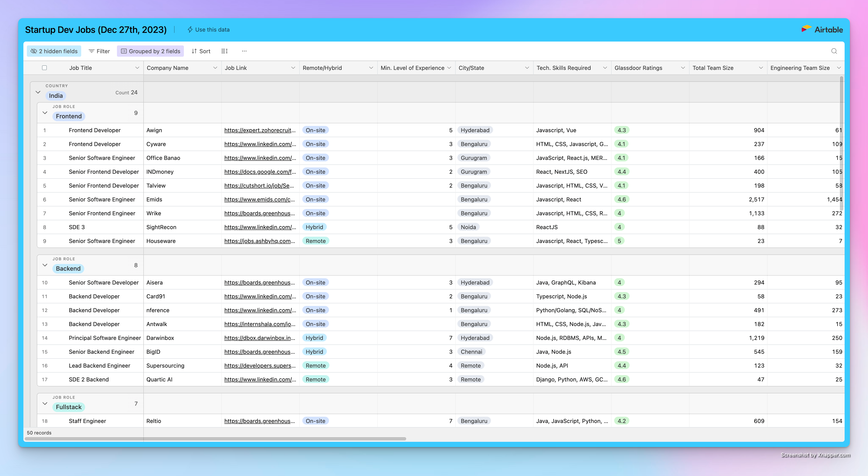Click 2,517 total team size cell
This screenshot has height=476, width=868.
(x=728, y=199)
